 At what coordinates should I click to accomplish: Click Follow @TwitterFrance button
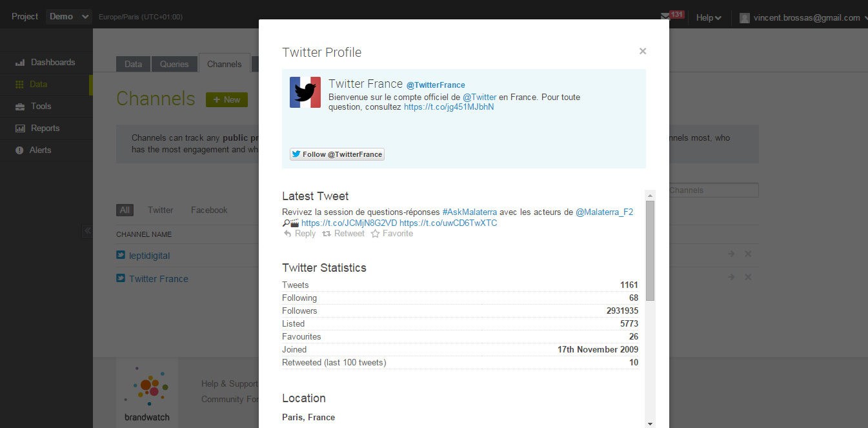point(337,154)
